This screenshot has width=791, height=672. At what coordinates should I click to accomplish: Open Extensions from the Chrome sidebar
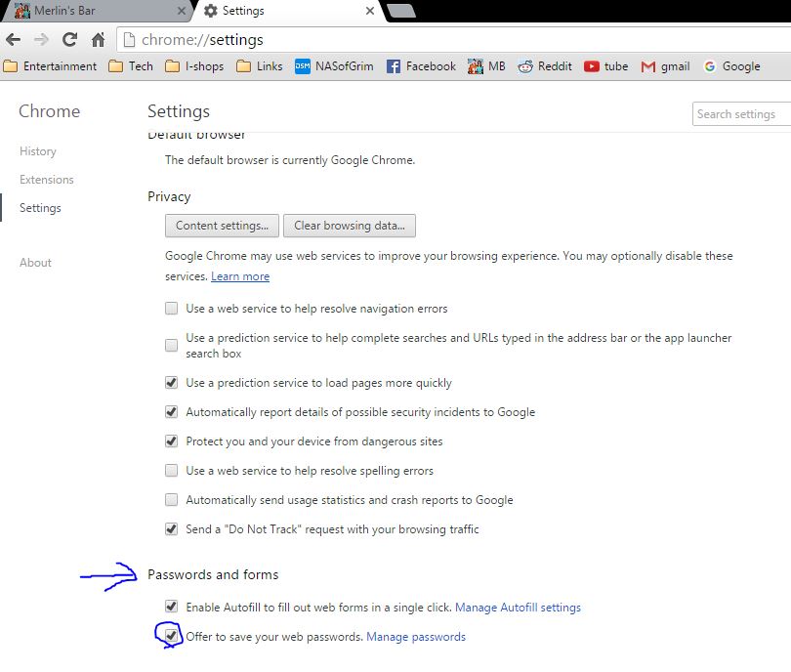point(47,180)
